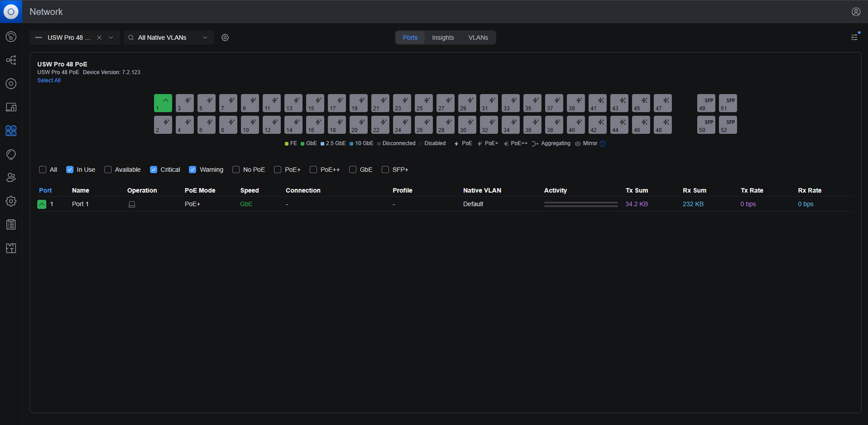The width and height of the screenshot is (868, 425).
Task: Select active port 1 on switch diagram
Action: (x=163, y=103)
